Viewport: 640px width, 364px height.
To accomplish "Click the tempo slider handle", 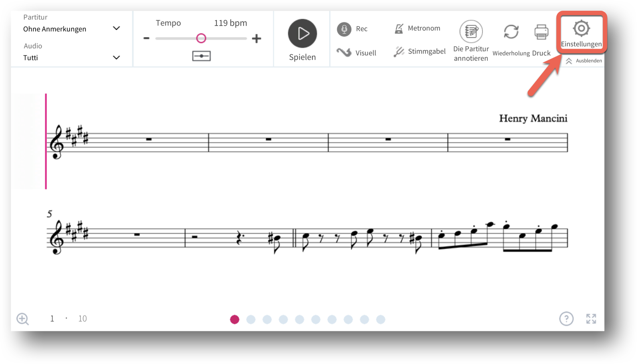I will tap(201, 38).
